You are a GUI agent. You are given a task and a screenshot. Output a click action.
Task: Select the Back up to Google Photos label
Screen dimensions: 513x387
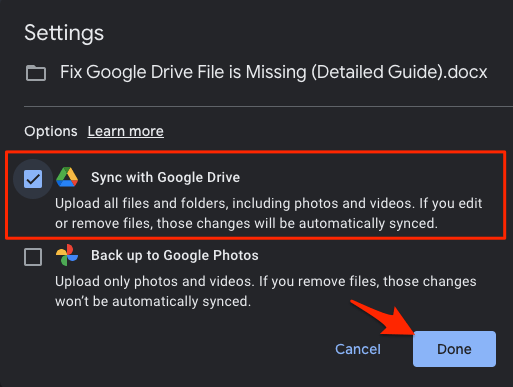175,255
